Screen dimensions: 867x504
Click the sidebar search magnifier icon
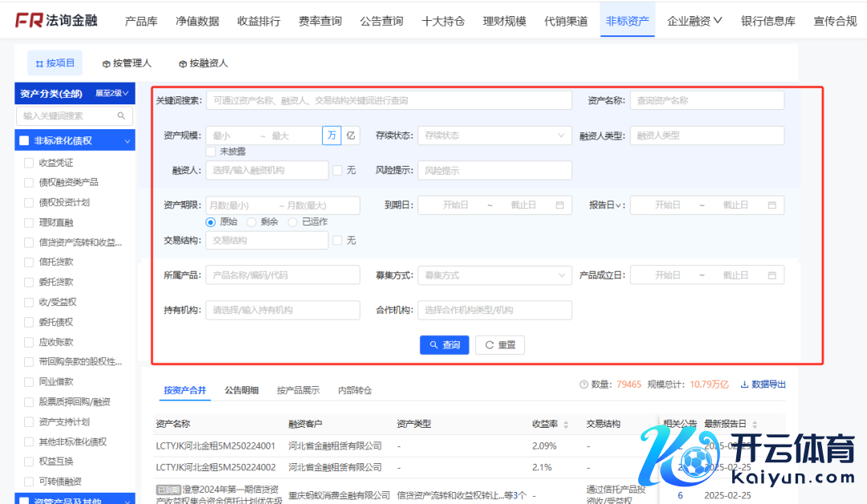pyautogui.click(x=122, y=116)
